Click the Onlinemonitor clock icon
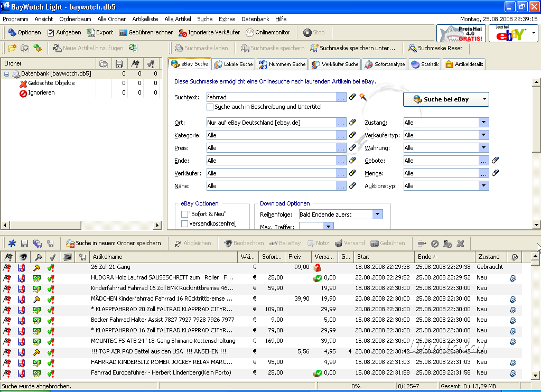Screen dimensions: 541x392 tap(250, 32)
